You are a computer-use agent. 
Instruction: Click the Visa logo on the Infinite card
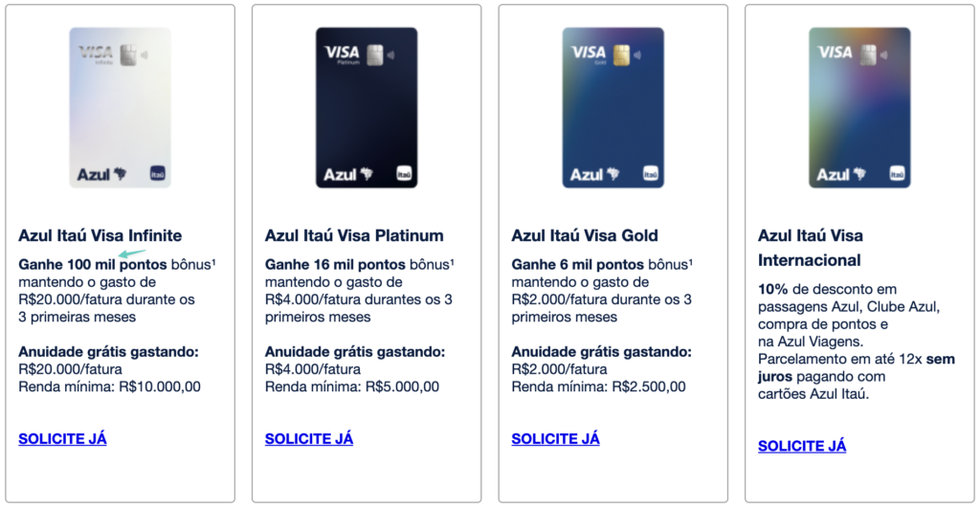pyautogui.click(x=95, y=51)
